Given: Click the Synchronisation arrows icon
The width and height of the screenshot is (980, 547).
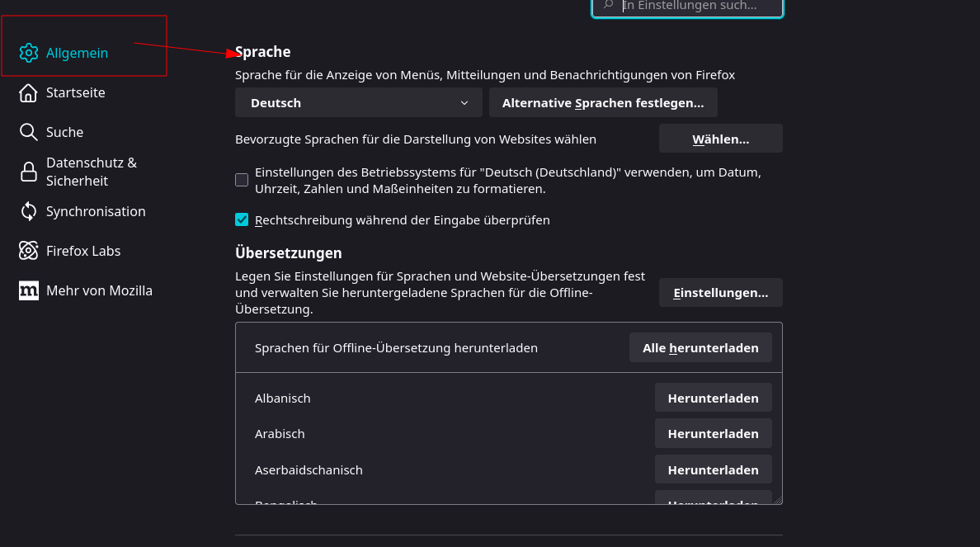Looking at the screenshot, I should pyautogui.click(x=29, y=211).
